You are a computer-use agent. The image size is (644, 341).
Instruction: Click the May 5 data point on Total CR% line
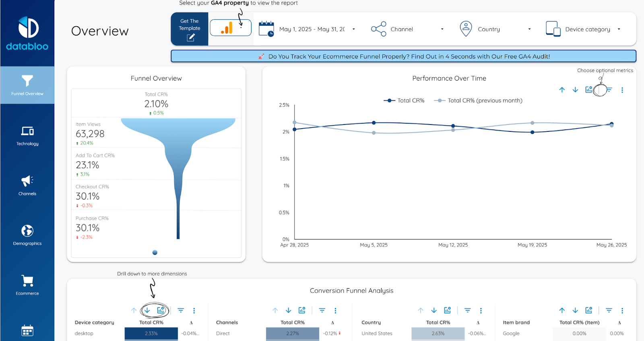pyautogui.click(x=374, y=123)
